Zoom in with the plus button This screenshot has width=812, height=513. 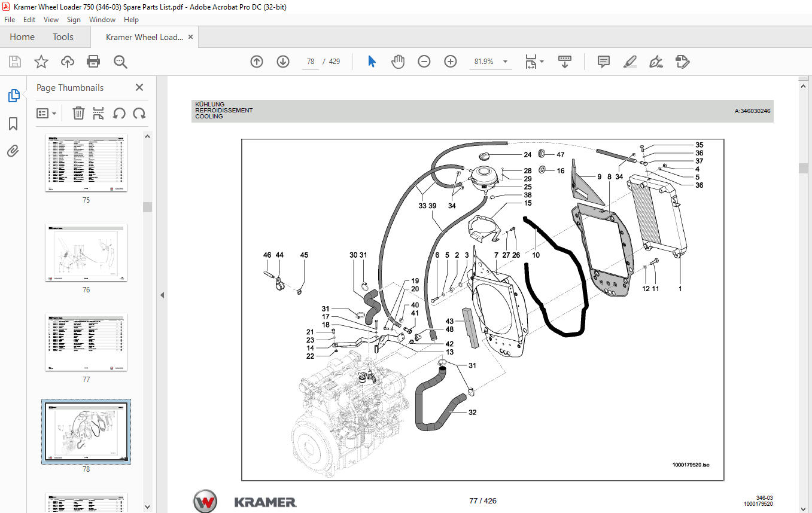451,62
